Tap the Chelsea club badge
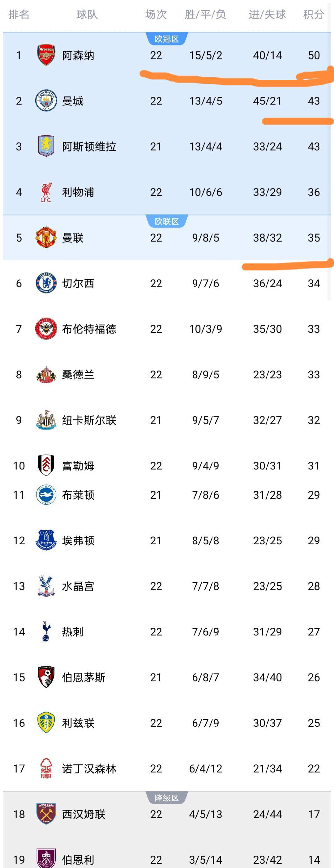The height and width of the screenshot is (868, 334). pos(46,283)
